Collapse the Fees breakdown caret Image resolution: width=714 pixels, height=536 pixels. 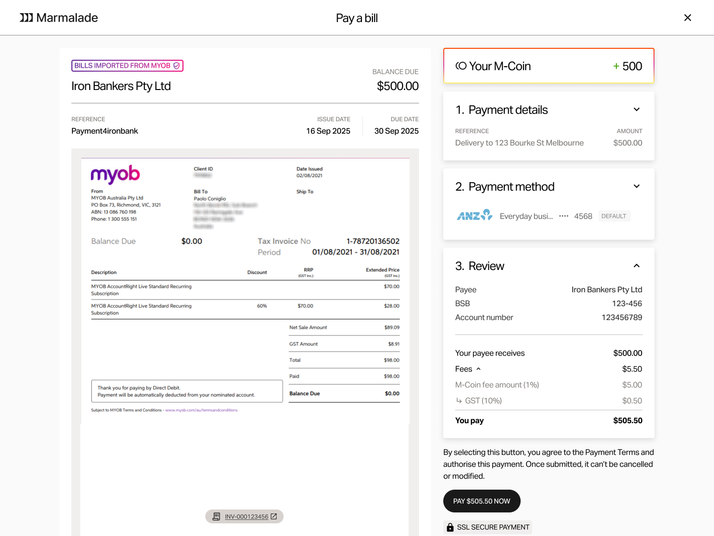click(479, 369)
